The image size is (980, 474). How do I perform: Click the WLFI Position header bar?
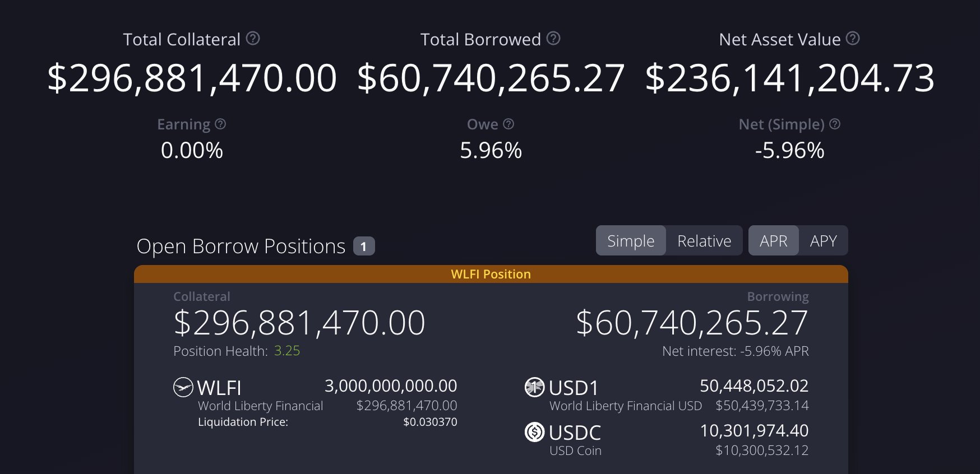[x=491, y=274]
